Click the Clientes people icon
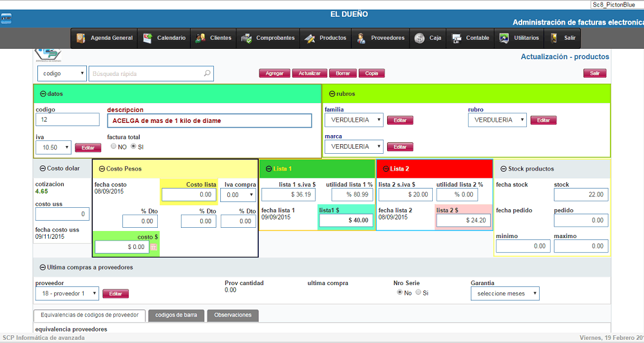Screen dimensions: 644x343 [x=200, y=38]
